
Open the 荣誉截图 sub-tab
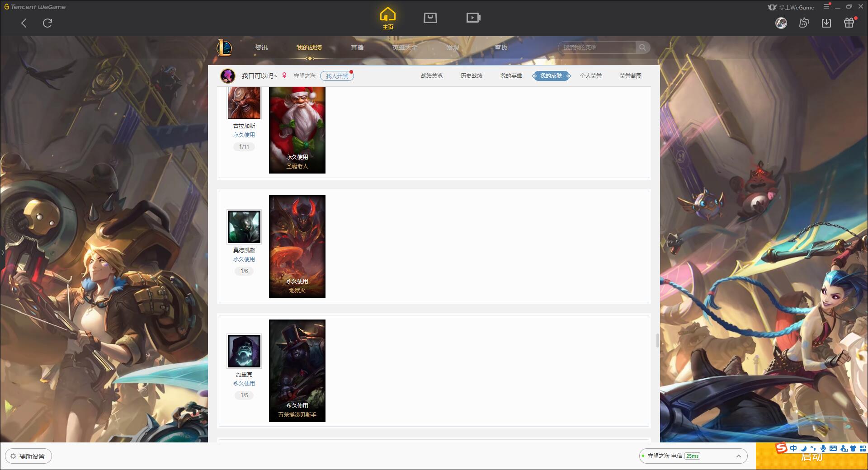tap(631, 76)
